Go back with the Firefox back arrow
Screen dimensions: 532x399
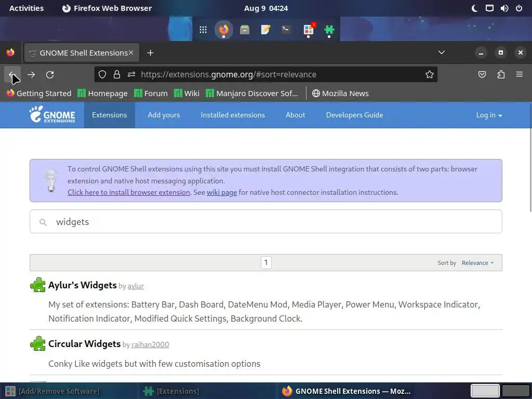pos(12,74)
